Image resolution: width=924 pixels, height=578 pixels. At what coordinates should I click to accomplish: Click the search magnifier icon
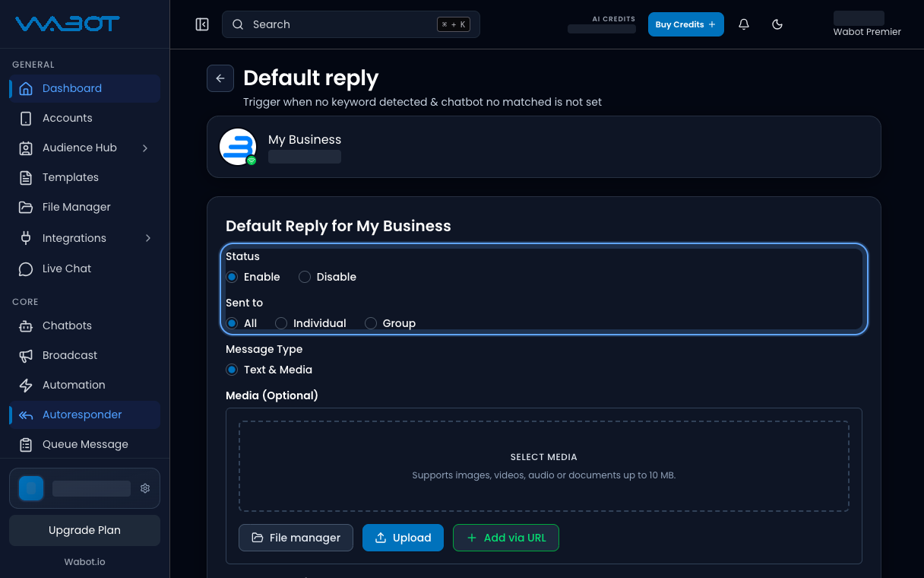[x=238, y=24]
